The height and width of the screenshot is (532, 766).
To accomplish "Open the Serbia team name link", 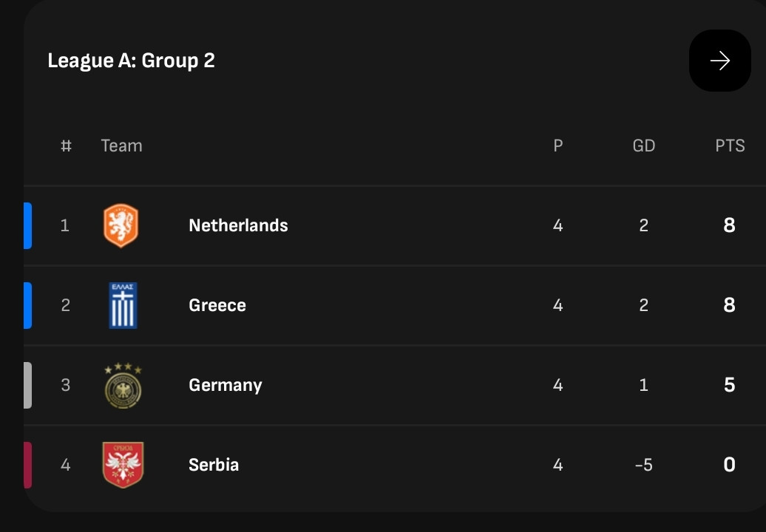I will [214, 465].
